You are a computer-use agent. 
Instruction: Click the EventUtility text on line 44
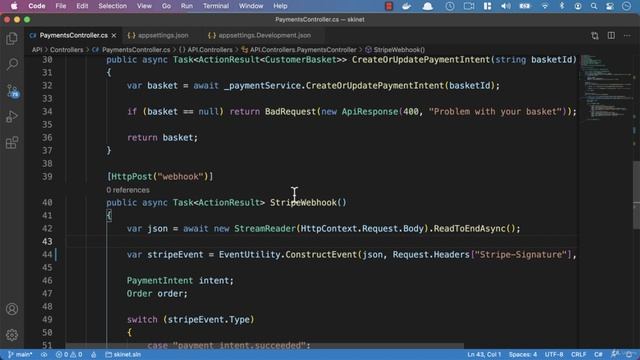coord(249,255)
